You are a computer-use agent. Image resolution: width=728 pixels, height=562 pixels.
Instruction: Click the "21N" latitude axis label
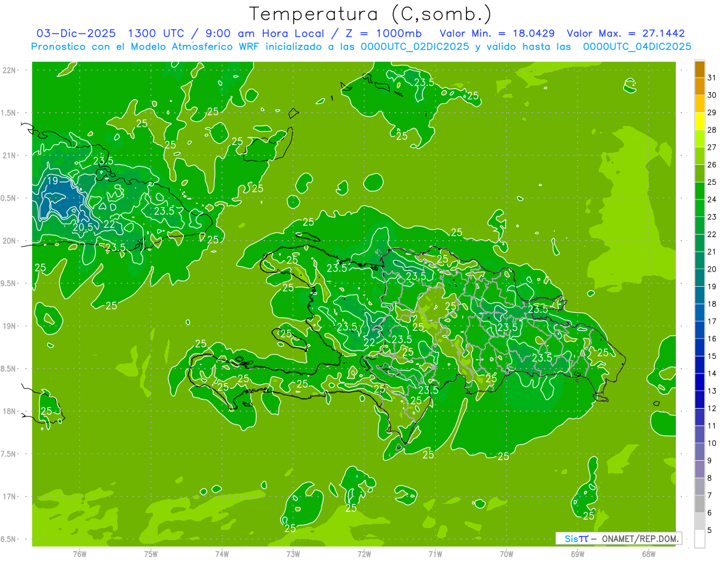[x=9, y=155]
